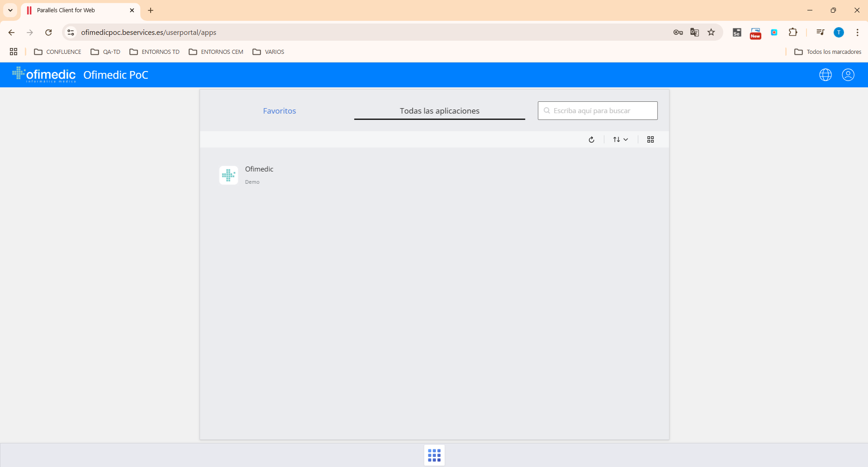Image resolution: width=868 pixels, height=467 pixels.
Task: Click the browser address bar URL
Action: coord(149,32)
